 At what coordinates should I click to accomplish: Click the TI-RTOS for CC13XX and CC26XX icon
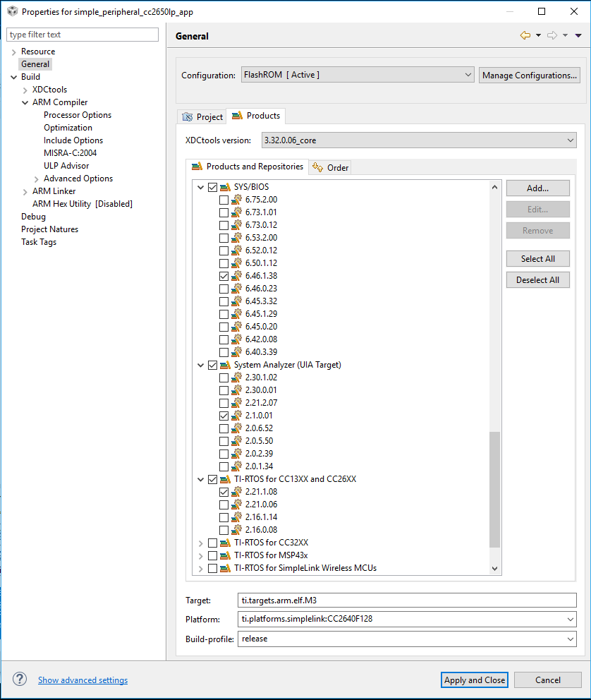(225, 479)
